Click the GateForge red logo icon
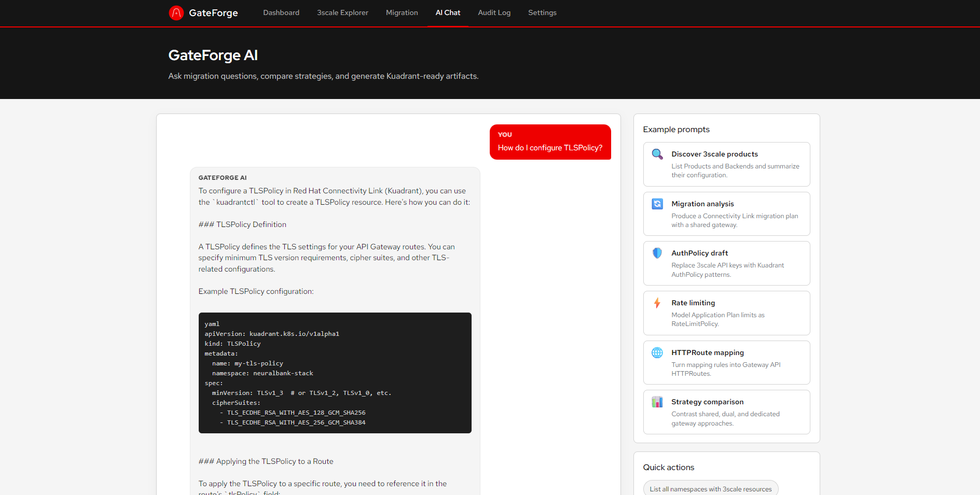This screenshot has width=980, height=495. click(x=176, y=13)
